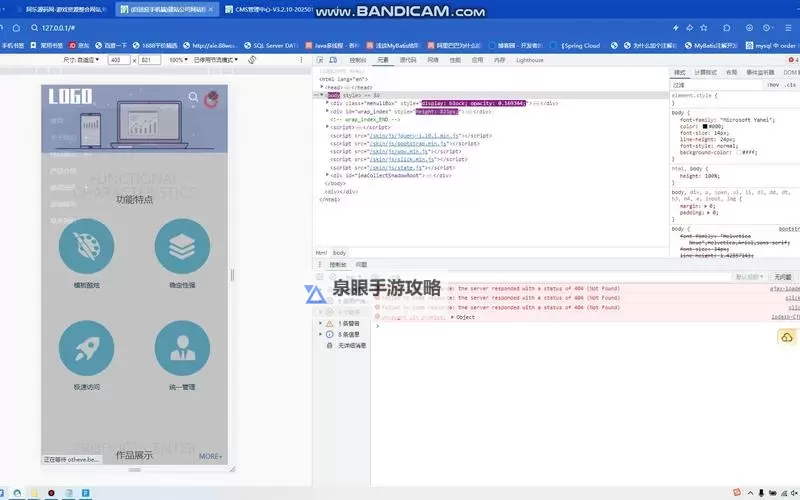The image size is (800, 500).
Task: Open the 100% zoom dropdown
Action: click(x=178, y=60)
